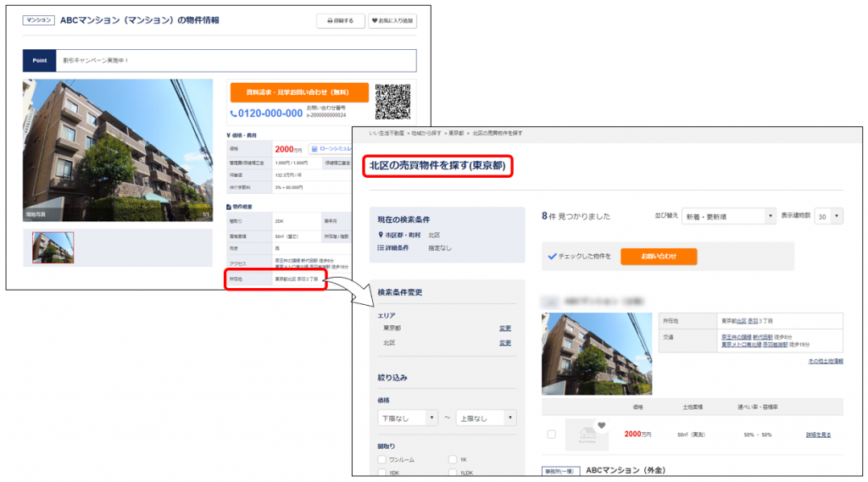Open the ローンシミュレーション calculator icon
The width and height of the screenshot is (868, 482).
(x=314, y=149)
